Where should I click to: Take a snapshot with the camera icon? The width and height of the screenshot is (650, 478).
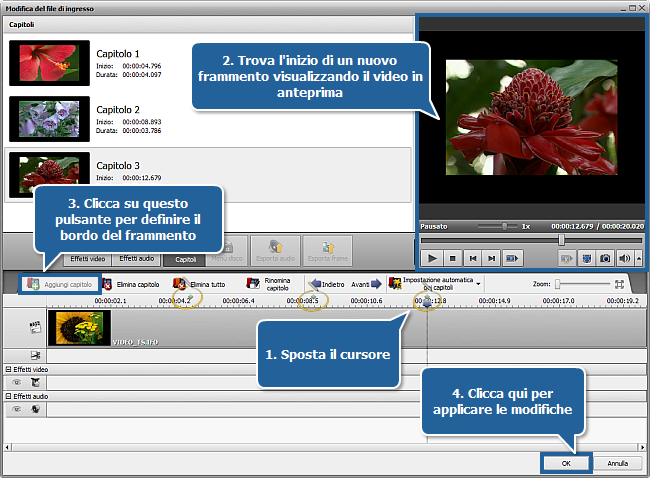[x=605, y=258]
